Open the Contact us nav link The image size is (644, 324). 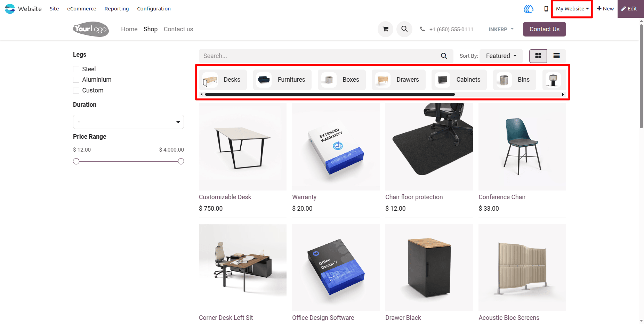coord(178,29)
